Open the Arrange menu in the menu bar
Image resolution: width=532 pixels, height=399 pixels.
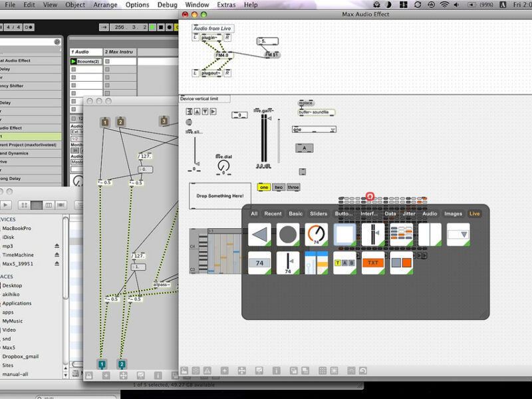click(105, 5)
